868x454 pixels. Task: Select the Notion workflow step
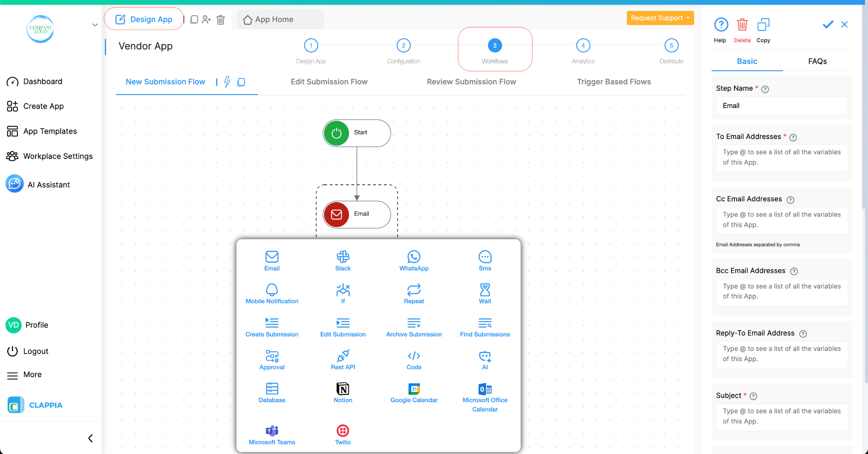tap(342, 392)
